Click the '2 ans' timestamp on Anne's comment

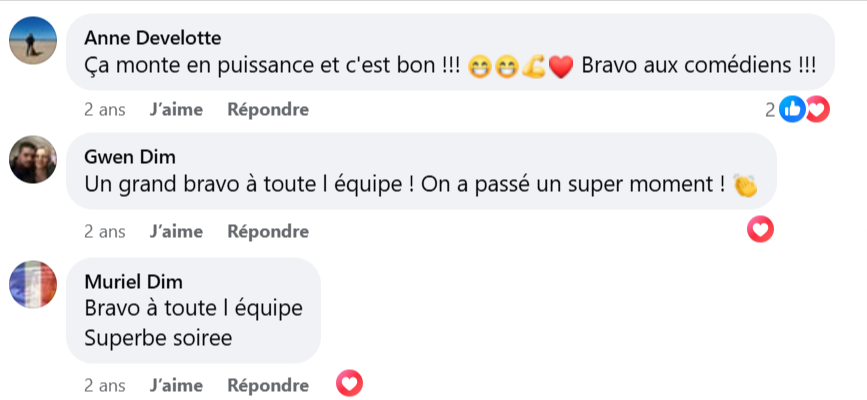pyautogui.click(x=105, y=109)
